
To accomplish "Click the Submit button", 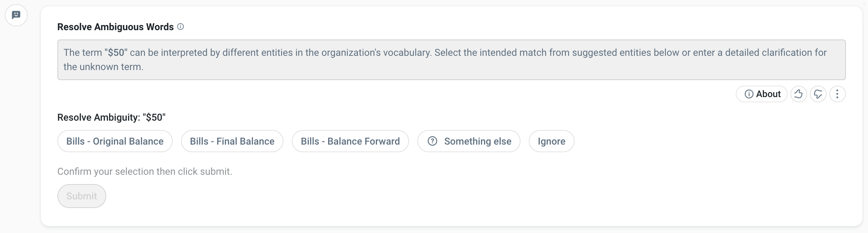I will 82,196.
